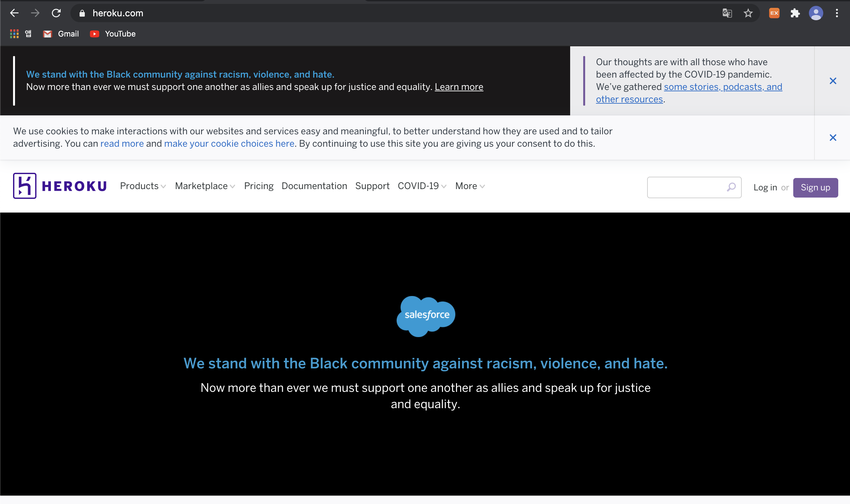Image resolution: width=850 pixels, height=504 pixels.
Task: Open the cookie policy read more link
Action: point(122,143)
